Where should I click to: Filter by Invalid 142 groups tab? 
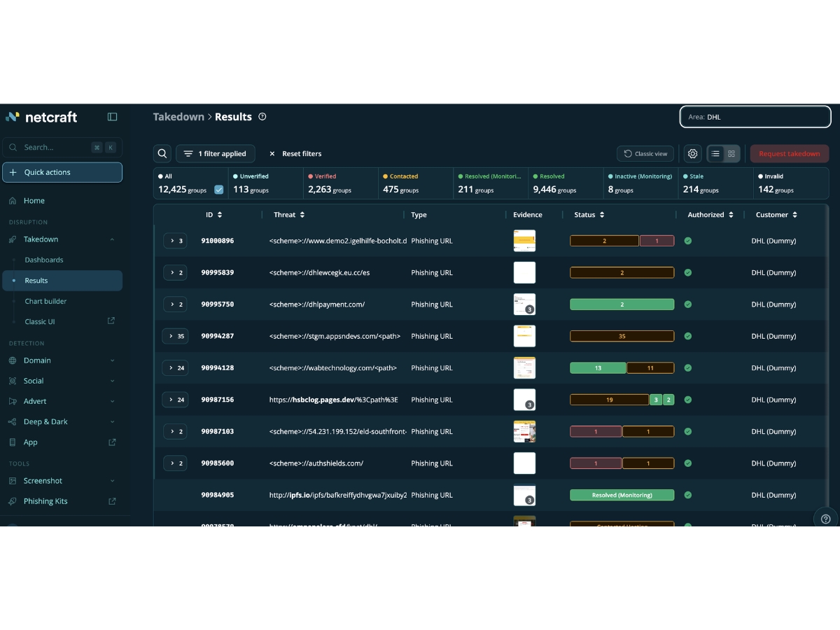[x=791, y=183]
